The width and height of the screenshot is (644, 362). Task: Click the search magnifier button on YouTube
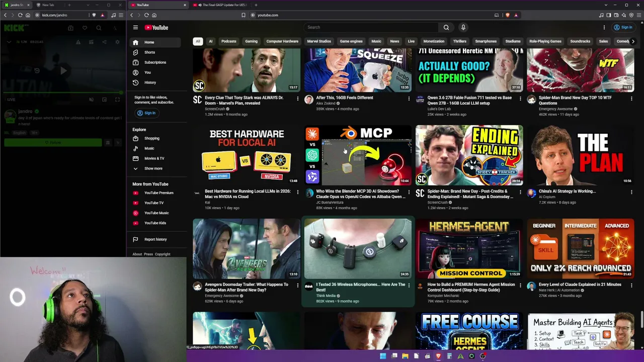[x=446, y=28]
